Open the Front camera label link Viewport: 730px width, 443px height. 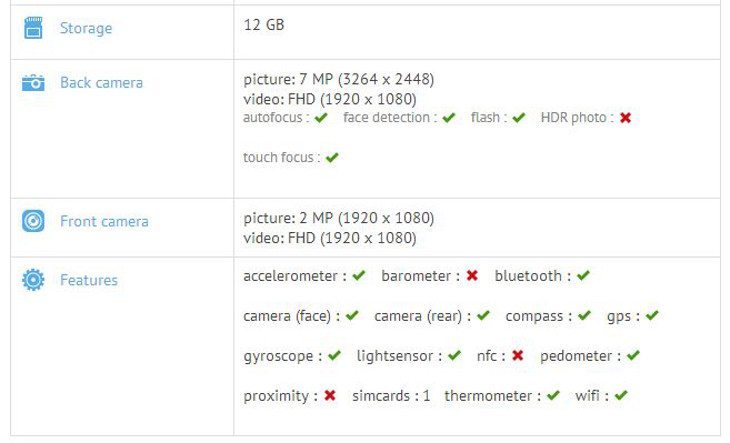pos(104,221)
